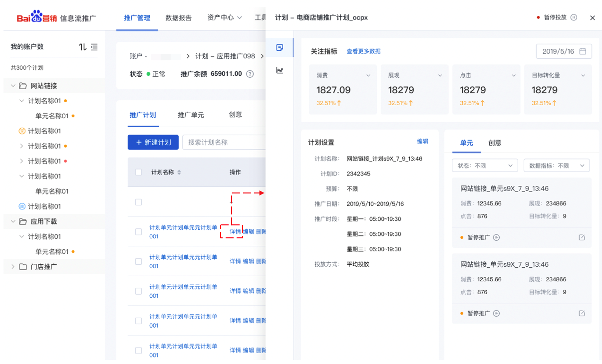Select the 单元 tab in drawer

coord(466,143)
